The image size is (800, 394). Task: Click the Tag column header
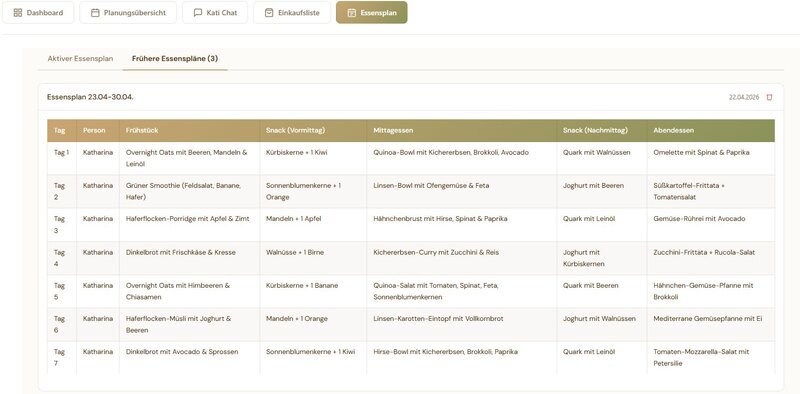click(62, 131)
